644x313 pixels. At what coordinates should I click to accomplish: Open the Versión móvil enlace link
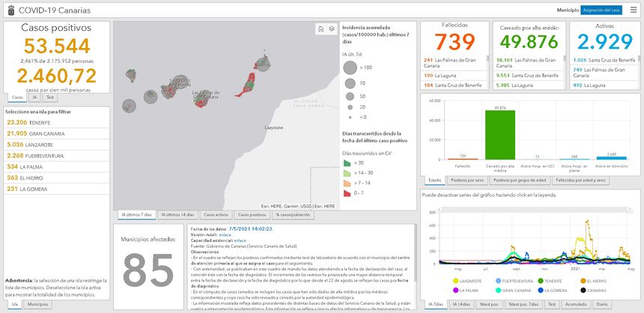pos(225,234)
